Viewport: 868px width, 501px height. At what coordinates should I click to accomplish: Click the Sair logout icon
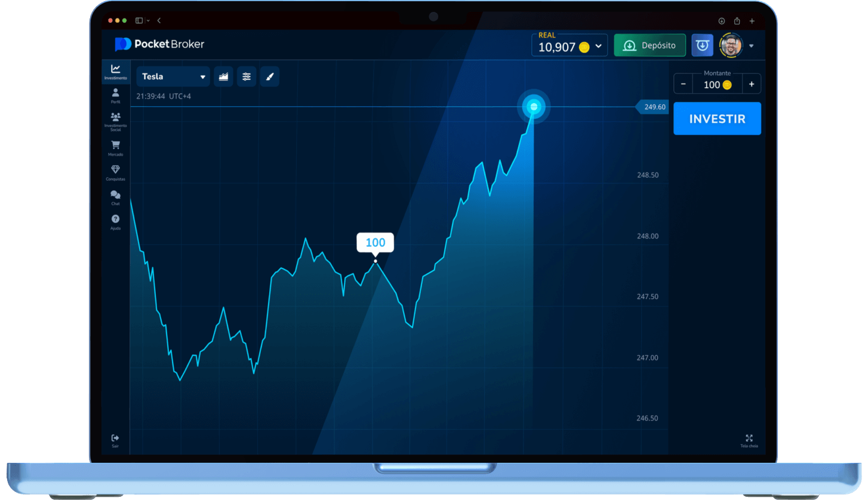115,440
